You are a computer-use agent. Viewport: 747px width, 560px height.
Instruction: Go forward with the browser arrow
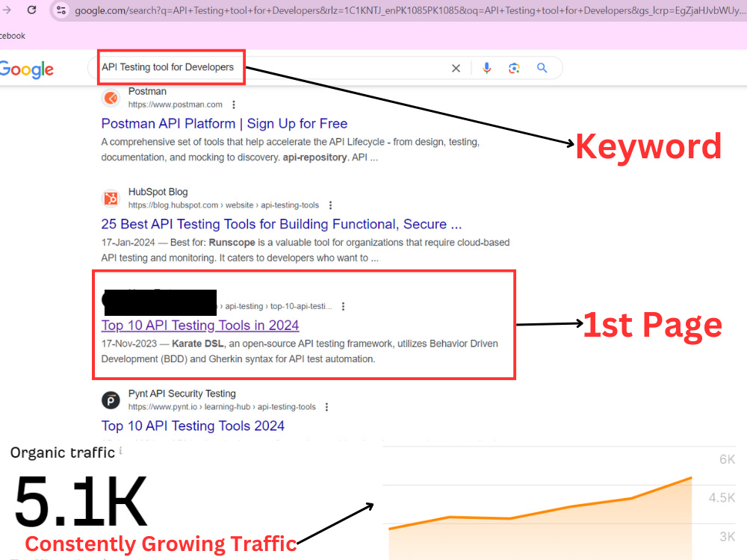tap(7, 10)
